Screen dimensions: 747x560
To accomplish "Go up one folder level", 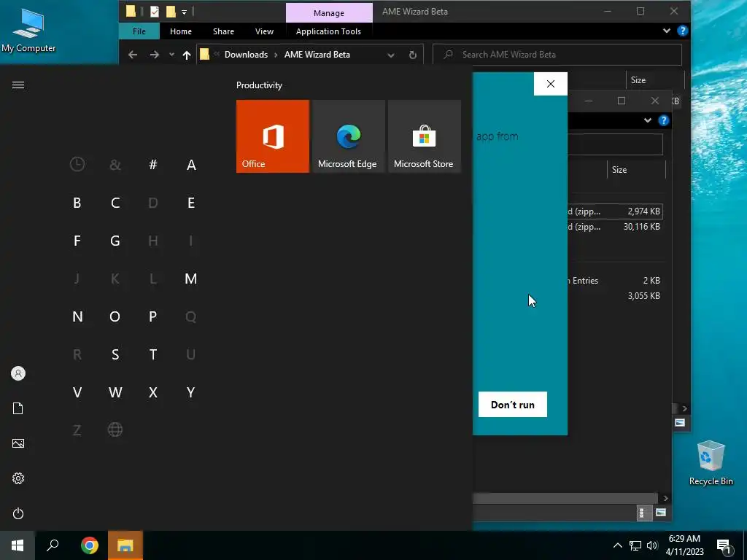I will tap(187, 55).
